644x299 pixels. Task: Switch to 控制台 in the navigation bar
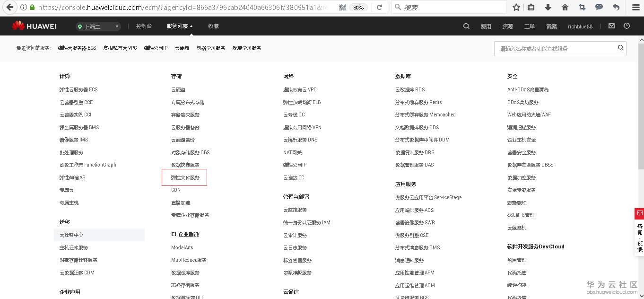coord(144,26)
